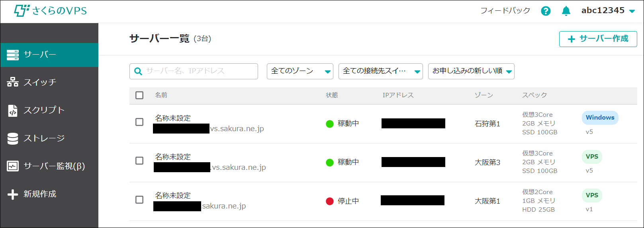Open help via question mark icon
Image resolution: width=644 pixels, height=228 pixels.
click(546, 11)
